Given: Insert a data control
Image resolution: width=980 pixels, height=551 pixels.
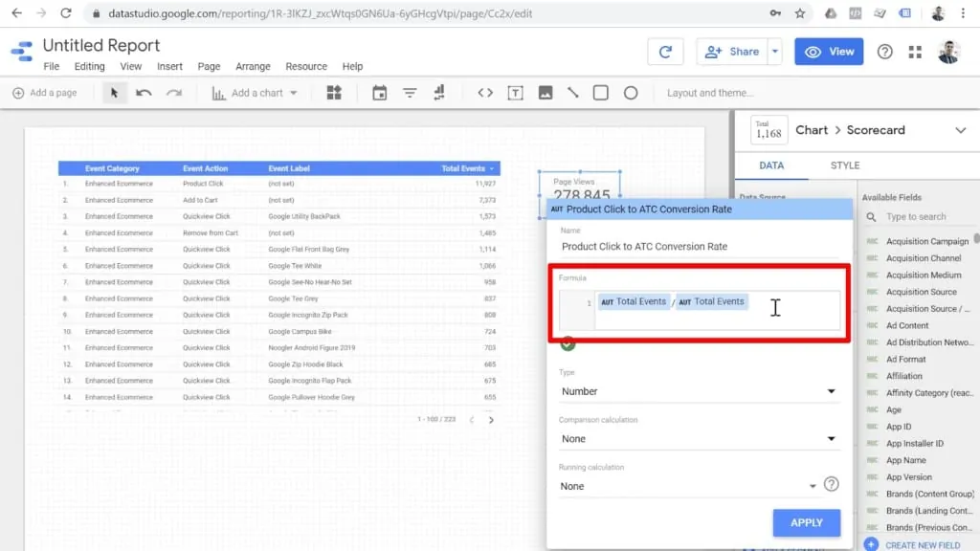Looking at the screenshot, I should 439,92.
